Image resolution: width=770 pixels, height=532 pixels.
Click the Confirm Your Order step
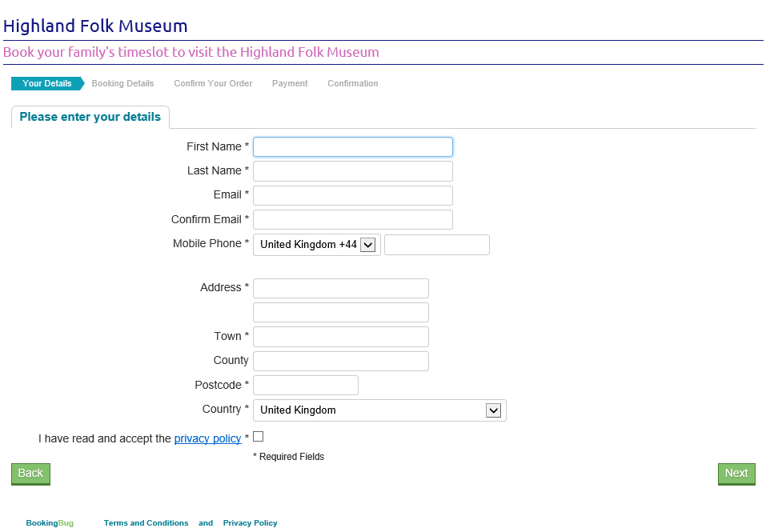(213, 83)
